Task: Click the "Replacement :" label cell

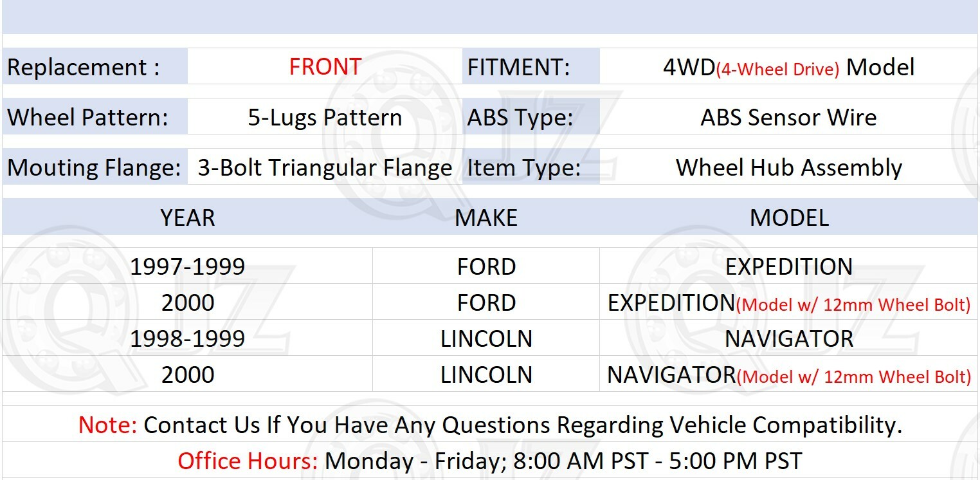Action: pos(84,68)
